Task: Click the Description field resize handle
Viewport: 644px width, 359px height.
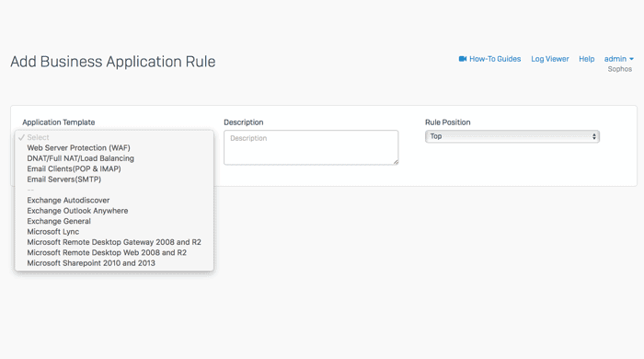Action: click(396, 162)
